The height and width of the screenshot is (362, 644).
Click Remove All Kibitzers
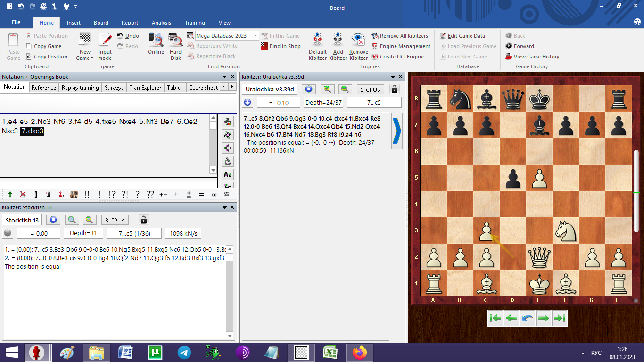point(400,36)
